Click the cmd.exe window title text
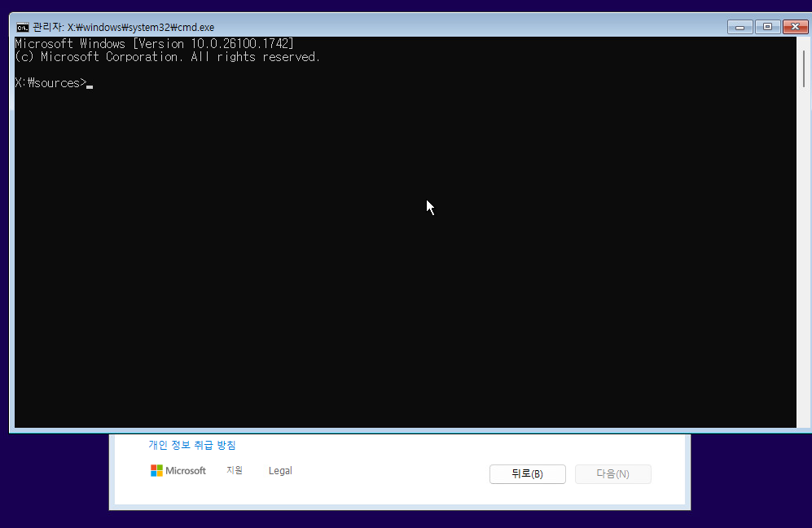The width and height of the screenshot is (812, 528). point(123,28)
